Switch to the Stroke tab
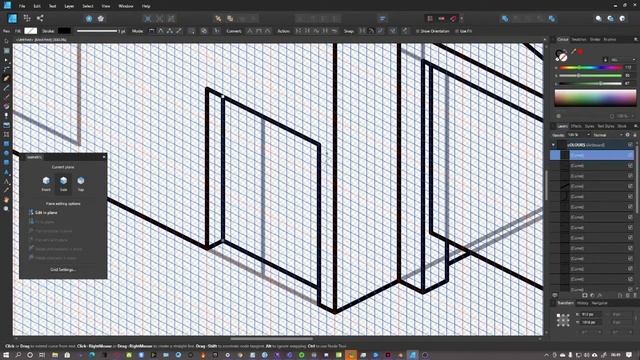This screenshot has width=640, height=360. (595, 40)
